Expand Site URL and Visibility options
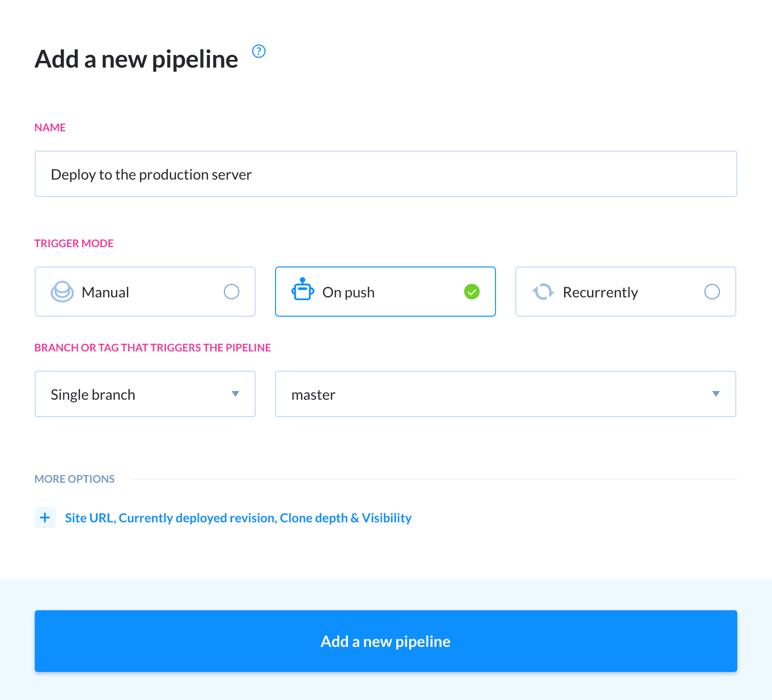Screen dimensions: 772x700 [238, 518]
